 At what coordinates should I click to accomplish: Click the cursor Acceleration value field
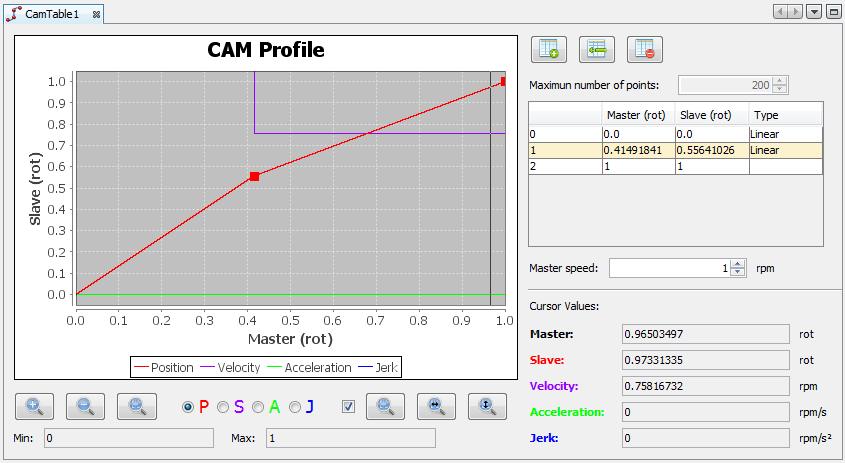click(x=705, y=412)
